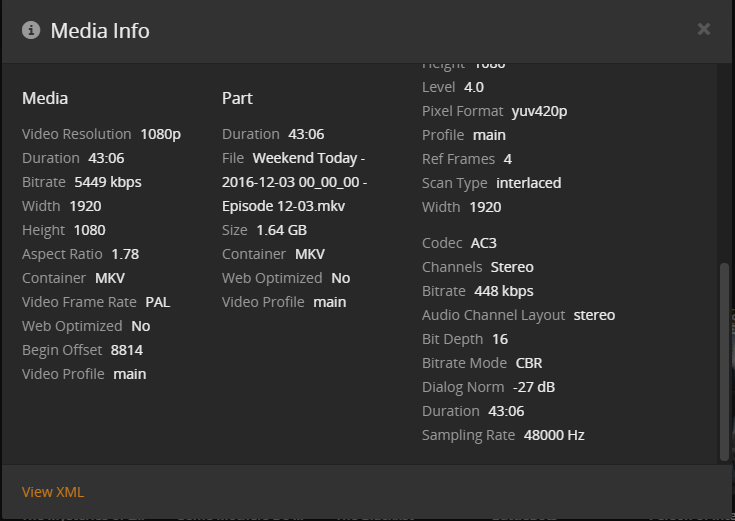This screenshot has height=521, width=735.
Task: Click the Media section heading
Action: pyautogui.click(x=45, y=98)
